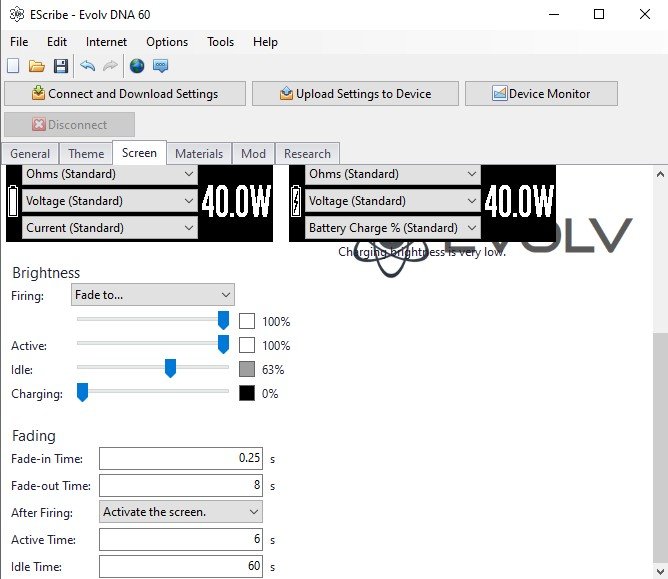Viewport: 668px width, 579px height.
Task: Undo the last change with the blue arrow
Action: 87,66
